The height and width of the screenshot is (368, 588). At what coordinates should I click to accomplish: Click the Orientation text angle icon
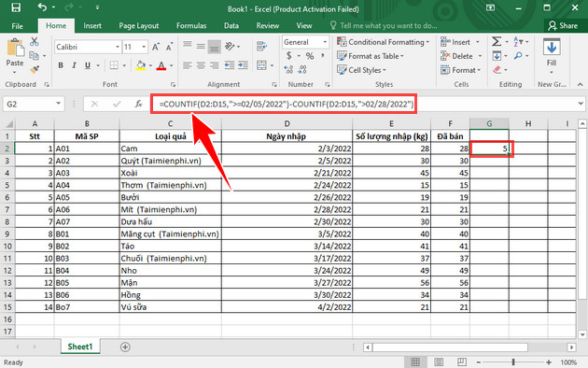(x=230, y=46)
